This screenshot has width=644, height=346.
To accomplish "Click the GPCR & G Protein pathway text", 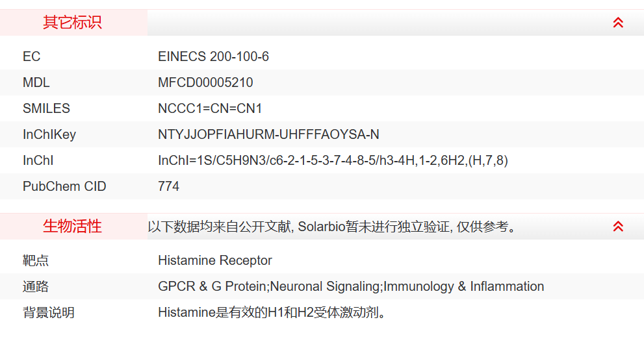I will tap(351, 286).
